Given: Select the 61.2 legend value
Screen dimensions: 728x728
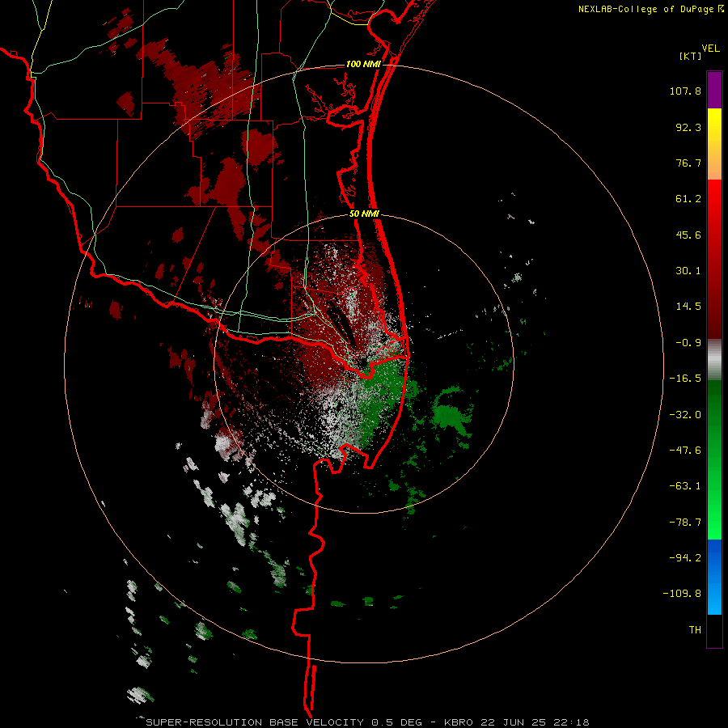Looking at the screenshot, I should pos(688,199).
